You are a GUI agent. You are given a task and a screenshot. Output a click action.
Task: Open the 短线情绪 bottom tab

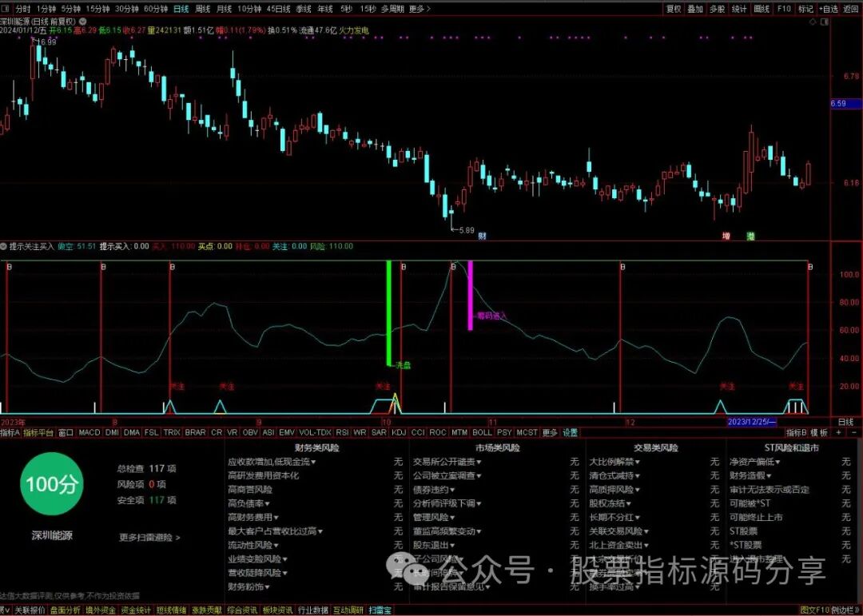click(171, 610)
